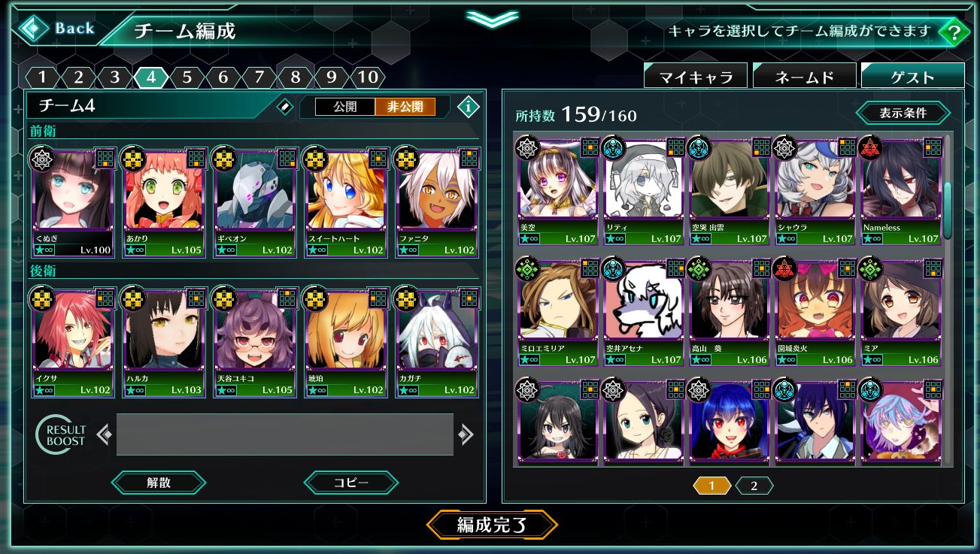
Task: Click the attribute emblem on Nameless card
Action: (x=871, y=147)
